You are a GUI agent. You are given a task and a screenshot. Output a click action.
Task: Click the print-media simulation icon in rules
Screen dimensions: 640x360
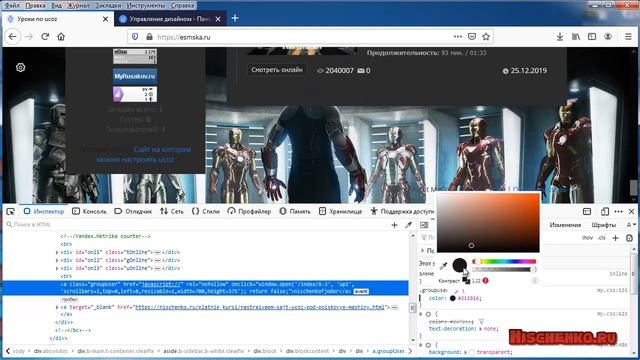(629, 238)
